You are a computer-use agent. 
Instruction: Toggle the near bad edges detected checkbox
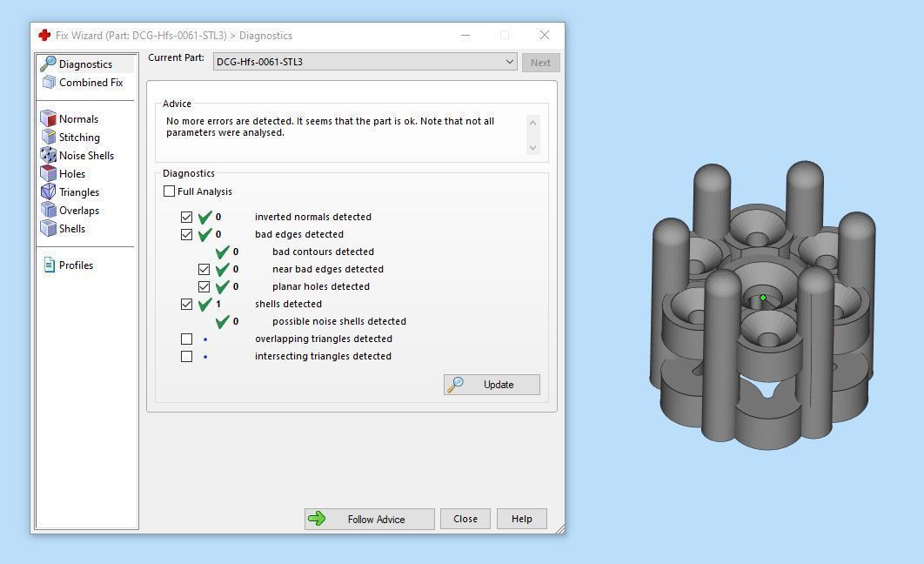tap(204, 269)
